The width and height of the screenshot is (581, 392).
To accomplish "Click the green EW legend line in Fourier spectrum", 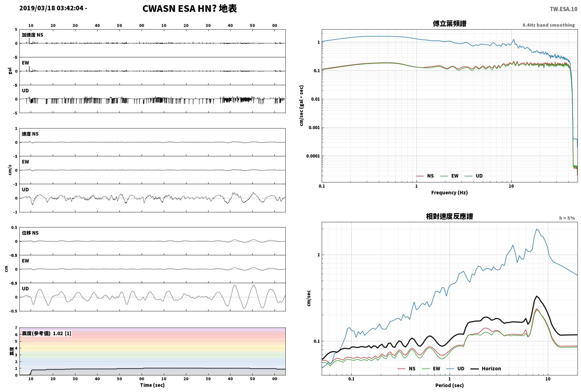I will click(444, 176).
